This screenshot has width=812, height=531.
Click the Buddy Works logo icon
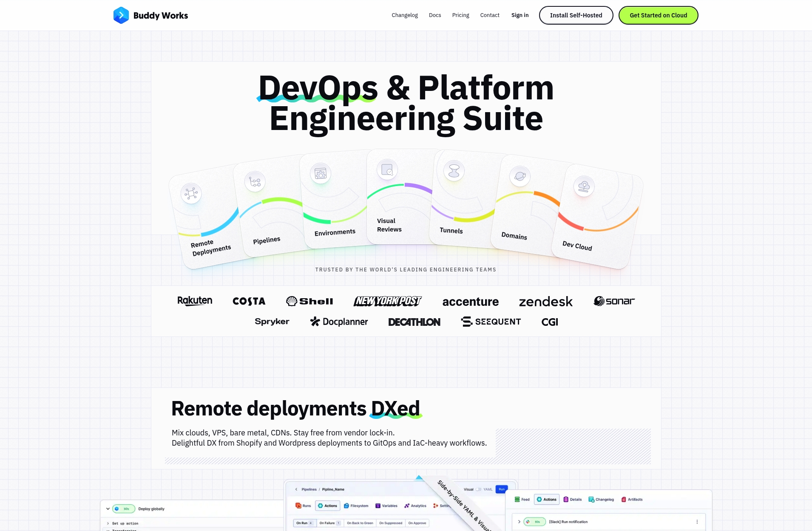point(121,15)
